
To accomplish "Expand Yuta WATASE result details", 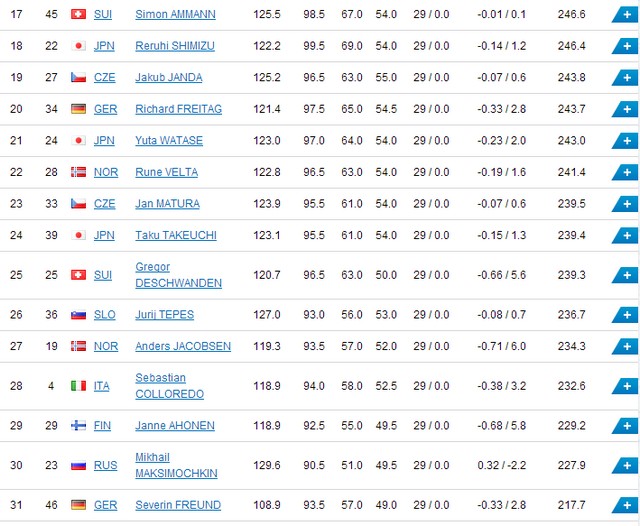I will (625, 141).
